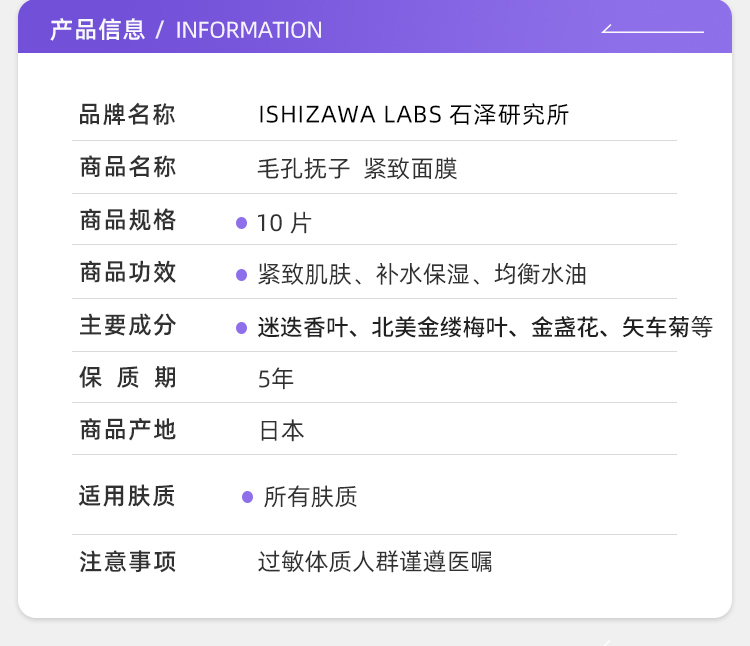
Task: Click the arrow line in the purple header
Action: click(653, 30)
